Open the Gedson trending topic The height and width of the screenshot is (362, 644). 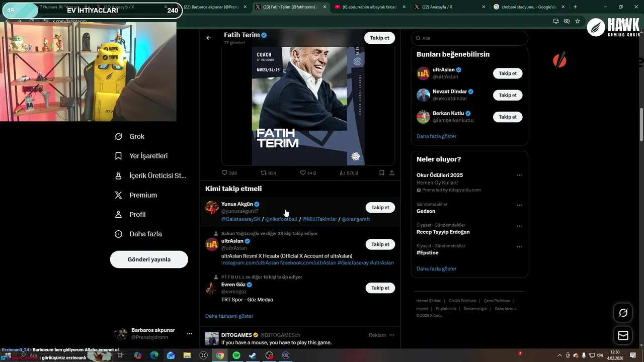pyautogui.click(x=426, y=211)
